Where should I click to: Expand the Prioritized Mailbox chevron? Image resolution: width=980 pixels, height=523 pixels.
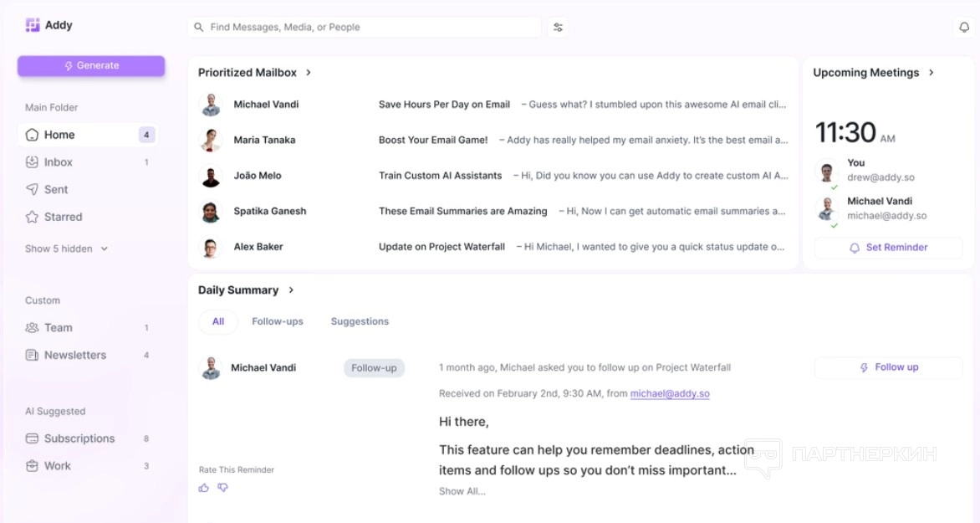309,73
